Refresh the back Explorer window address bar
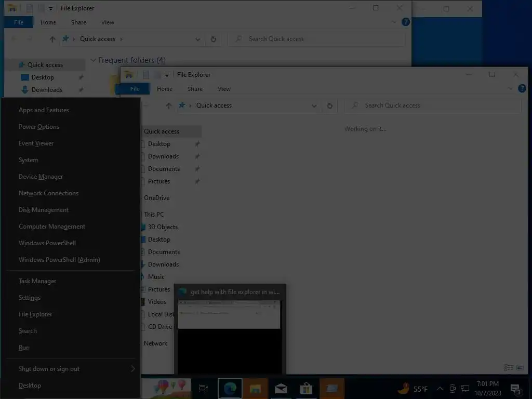The width and height of the screenshot is (532, 399). click(x=213, y=39)
